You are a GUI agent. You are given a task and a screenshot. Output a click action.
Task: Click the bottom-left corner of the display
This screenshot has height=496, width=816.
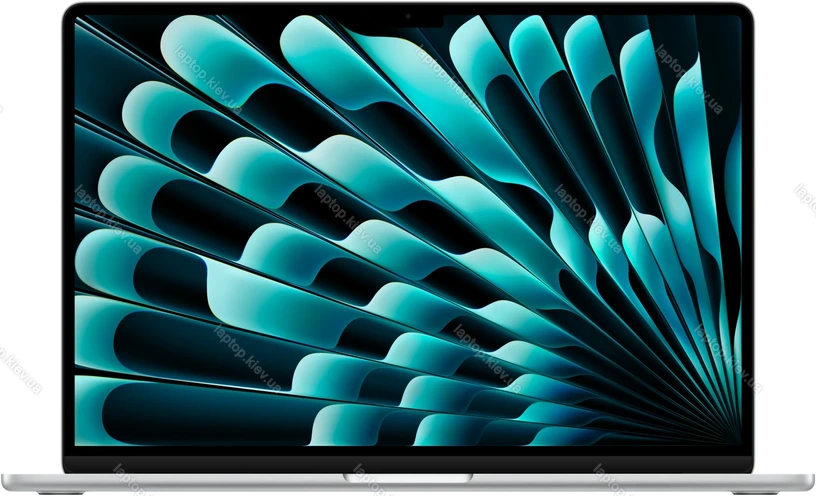(x=78, y=444)
